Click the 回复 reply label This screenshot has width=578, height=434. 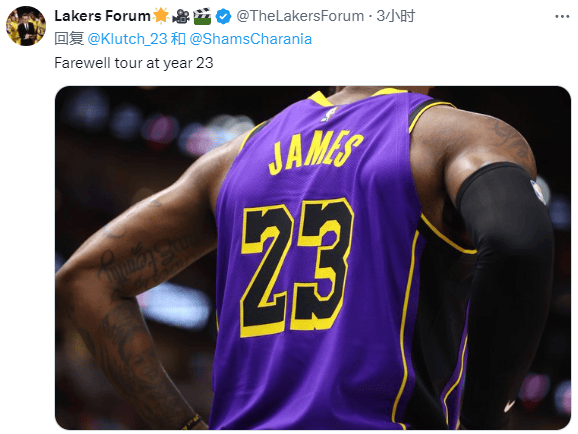[69, 39]
